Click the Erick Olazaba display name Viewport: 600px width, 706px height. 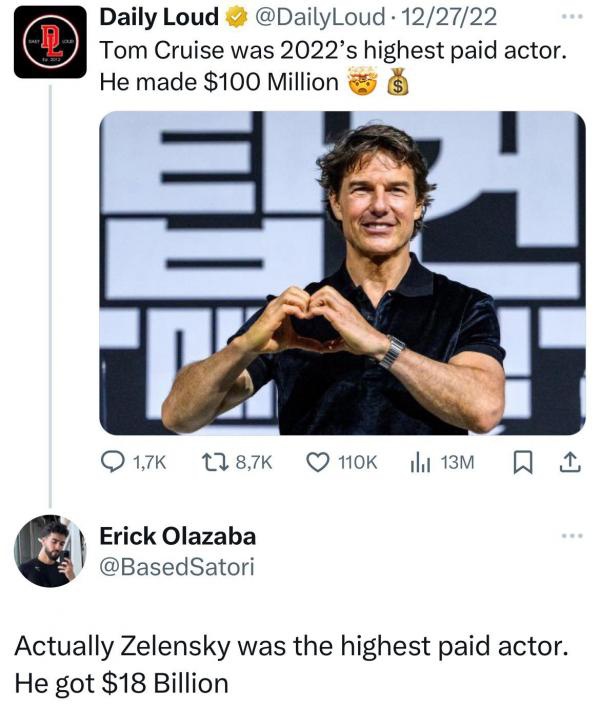(x=178, y=537)
